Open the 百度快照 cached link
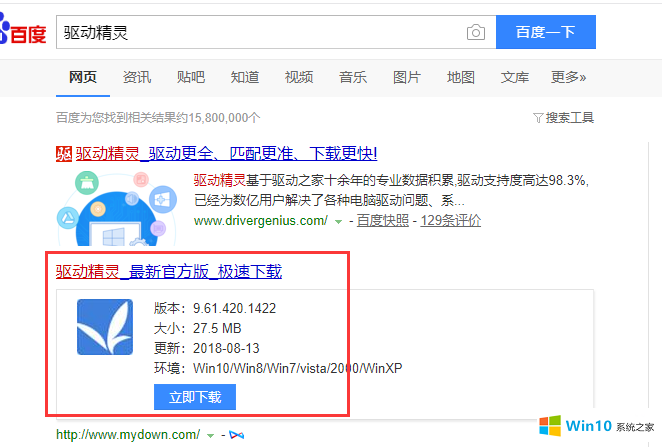The image size is (662, 447). point(383,220)
